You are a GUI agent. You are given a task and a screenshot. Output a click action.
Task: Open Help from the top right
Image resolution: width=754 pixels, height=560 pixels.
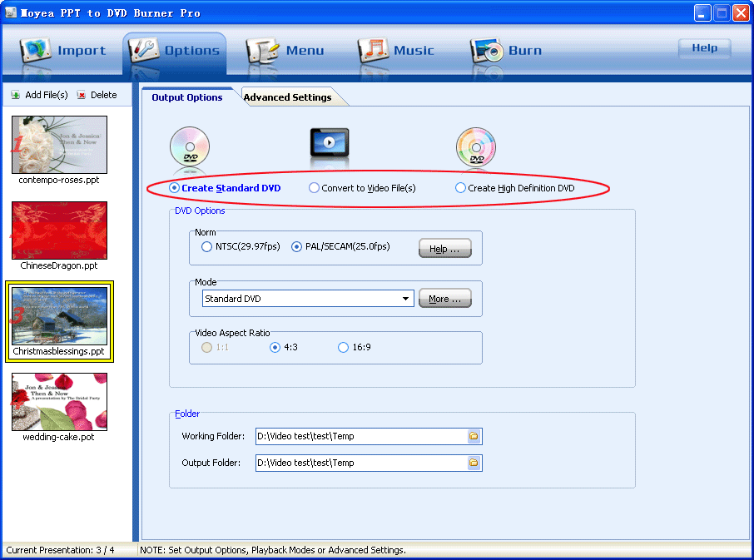[704, 48]
